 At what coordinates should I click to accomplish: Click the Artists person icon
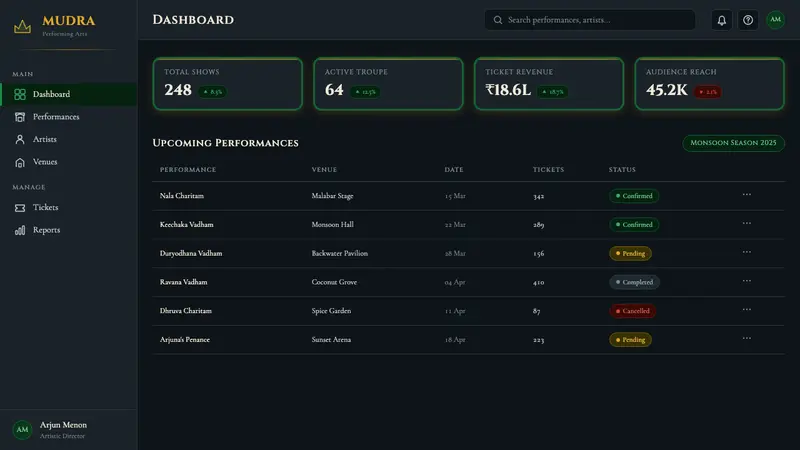20,139
